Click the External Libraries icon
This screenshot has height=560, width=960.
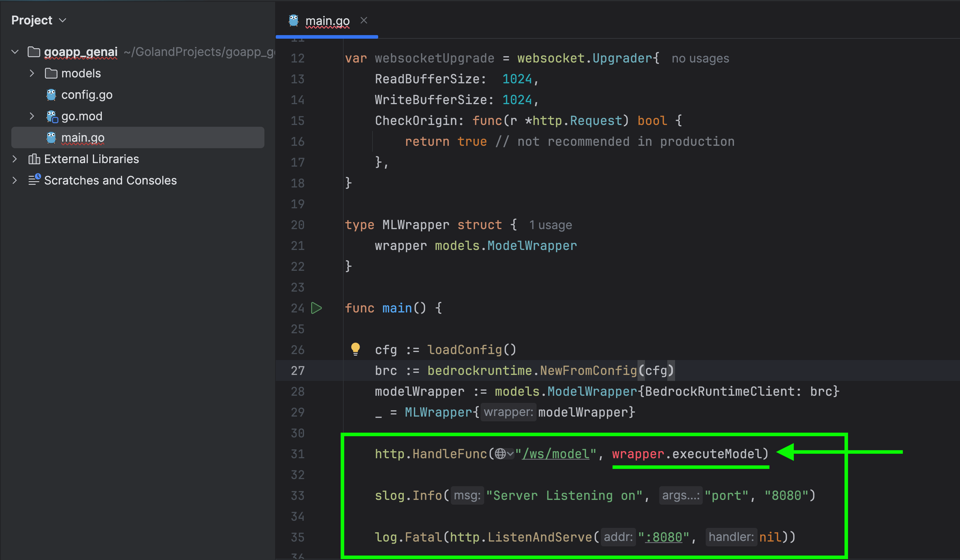click(34, 159)
